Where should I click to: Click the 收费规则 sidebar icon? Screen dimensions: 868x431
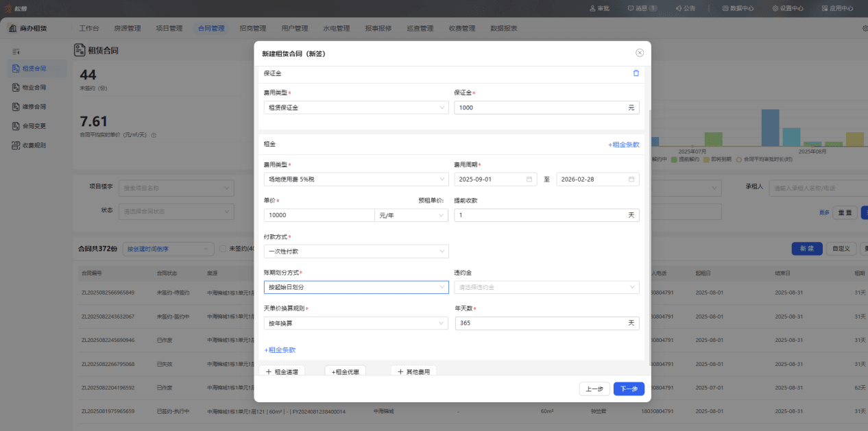pos(16,145)
